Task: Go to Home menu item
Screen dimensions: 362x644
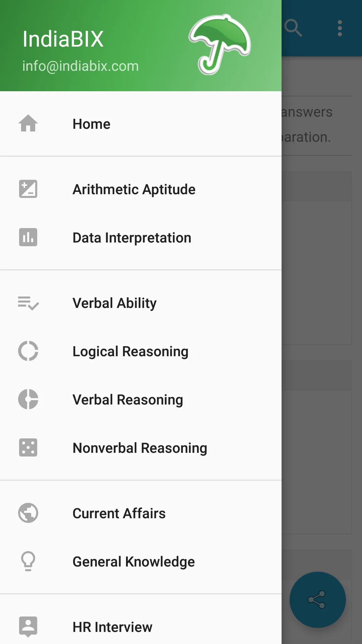Action: (92, 124)
